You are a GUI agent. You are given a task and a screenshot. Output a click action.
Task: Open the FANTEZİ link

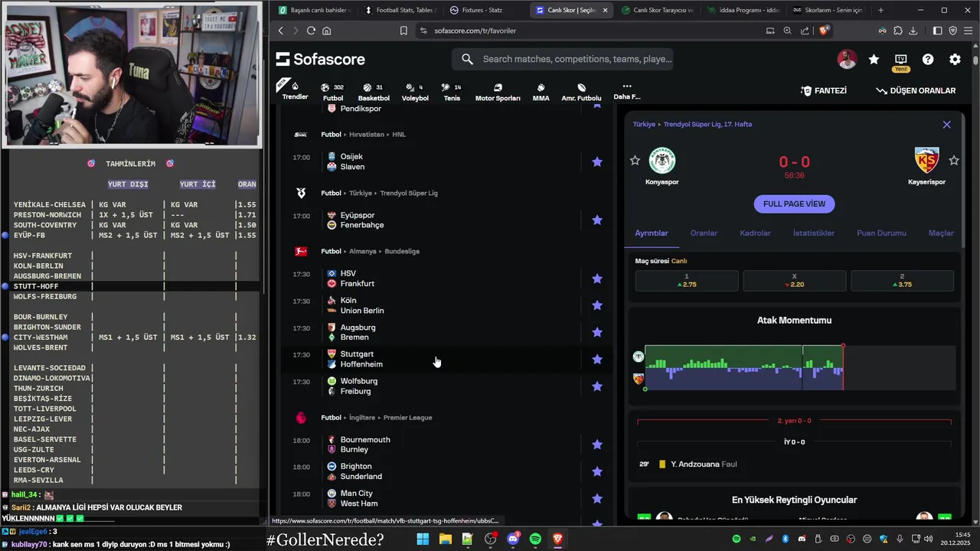coord(824,90)
